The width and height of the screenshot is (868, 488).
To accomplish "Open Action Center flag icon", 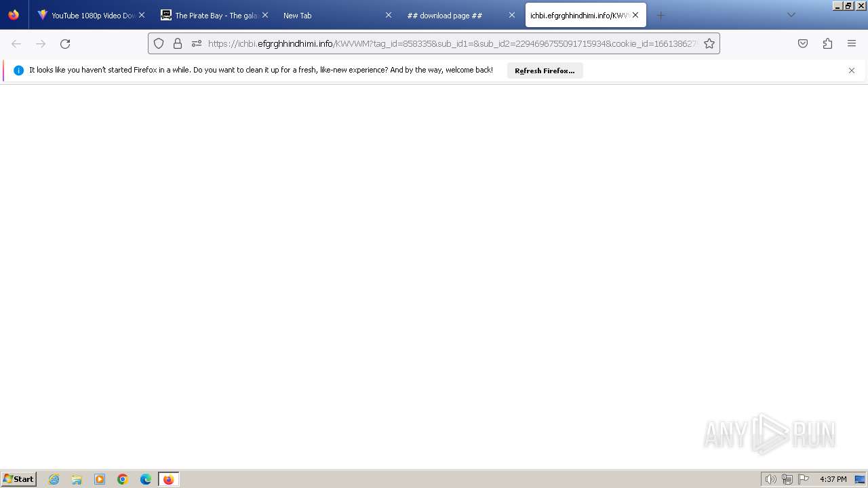I will tap(804, 479).
